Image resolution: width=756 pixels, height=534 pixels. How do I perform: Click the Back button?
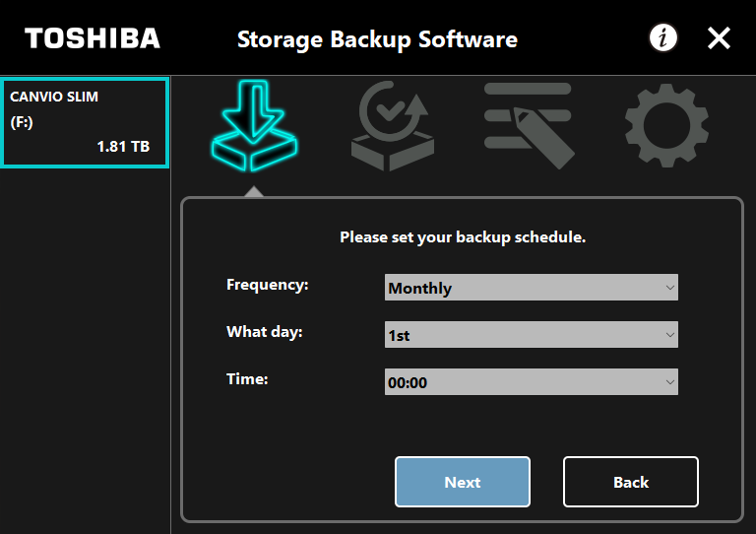(x=631, y=482)
